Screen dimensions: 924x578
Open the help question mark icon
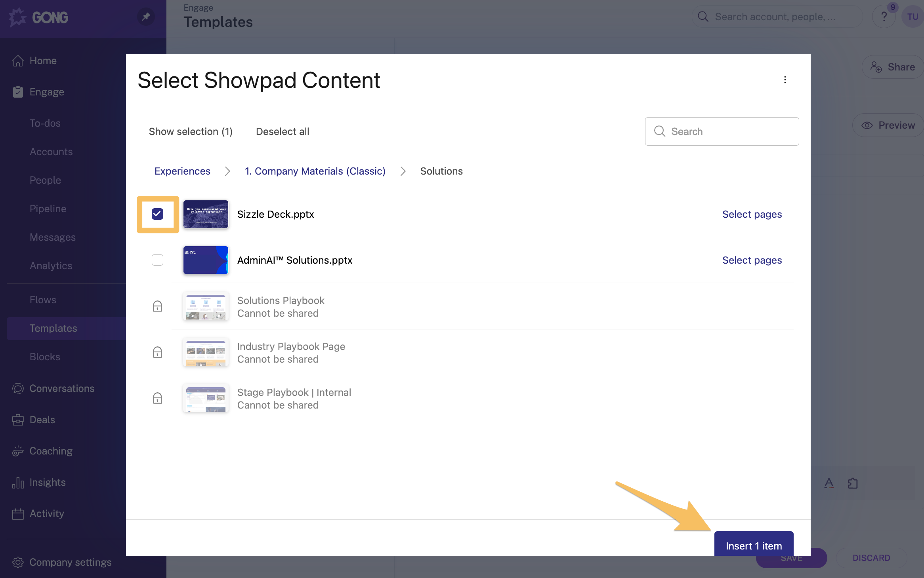click(884, 17)
